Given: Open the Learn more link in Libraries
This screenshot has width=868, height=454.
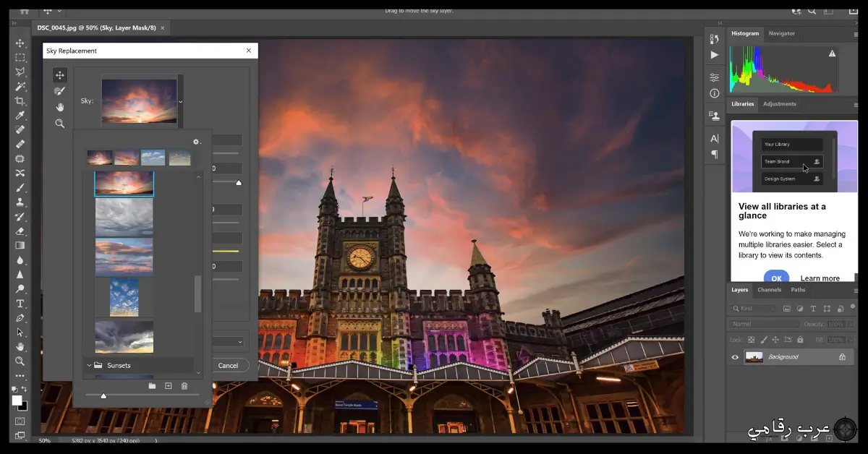Looking at the screenshot, I should coord(820,278).
